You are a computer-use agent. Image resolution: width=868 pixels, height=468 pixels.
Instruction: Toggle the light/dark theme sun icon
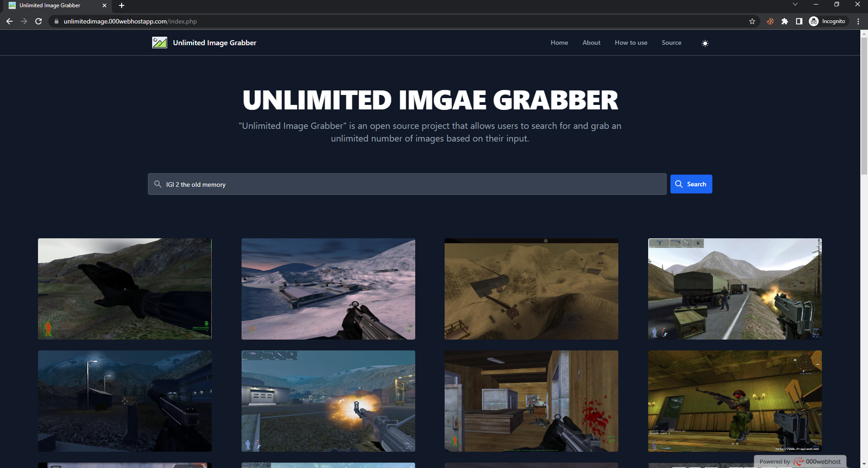coord(705,43)
